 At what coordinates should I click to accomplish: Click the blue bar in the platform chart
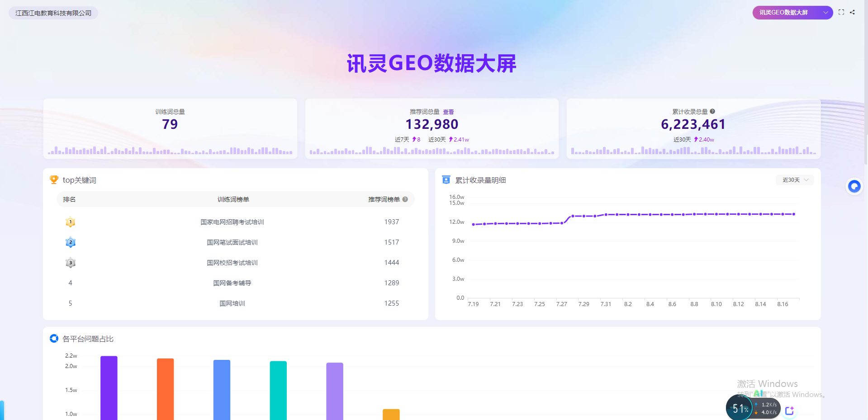click(222, 390)
